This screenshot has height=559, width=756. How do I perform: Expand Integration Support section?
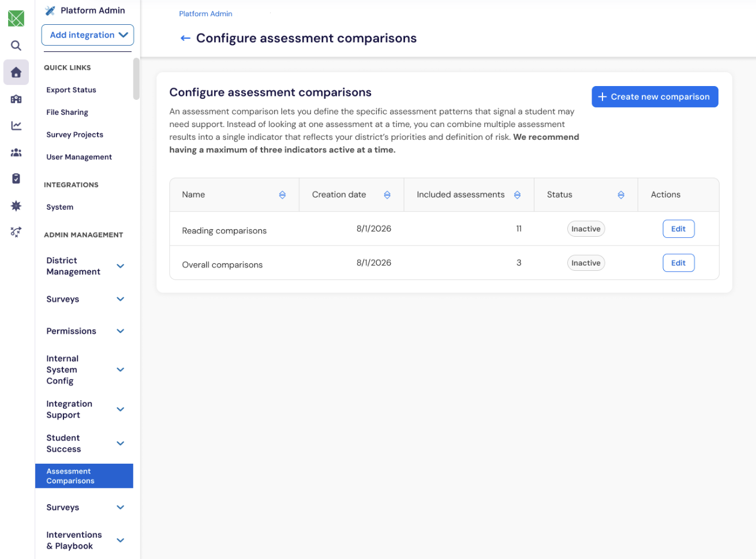click(x=121, y=409)
